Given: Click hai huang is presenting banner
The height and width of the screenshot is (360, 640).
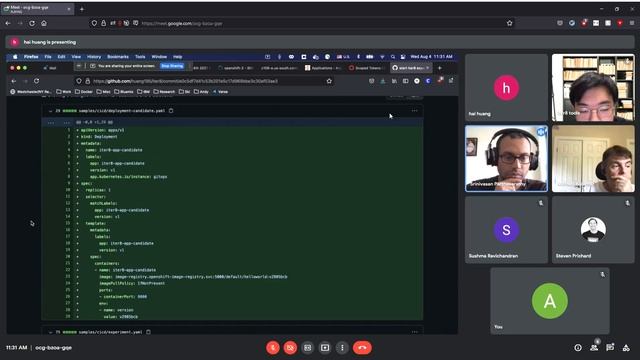Looking at the screenshot, I should click(x=320, y=42).
